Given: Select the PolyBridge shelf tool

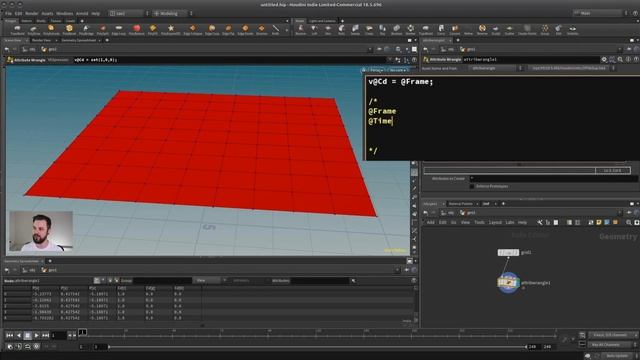Looking at the screenshot, I should click(x=86, y=29).
